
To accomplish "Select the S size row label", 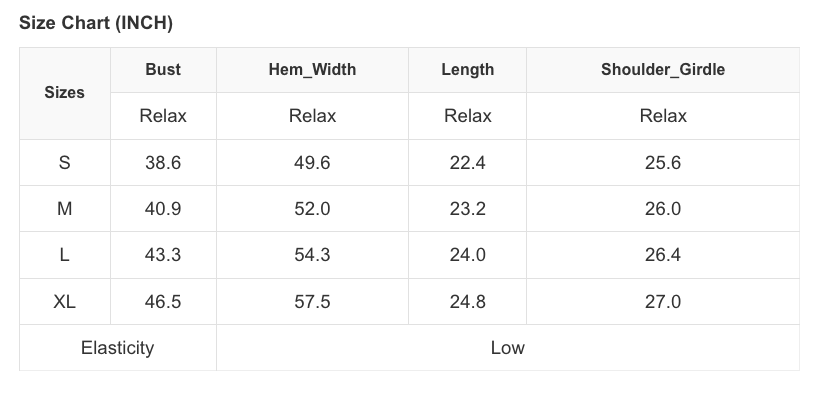I will [x=65, y=163].
